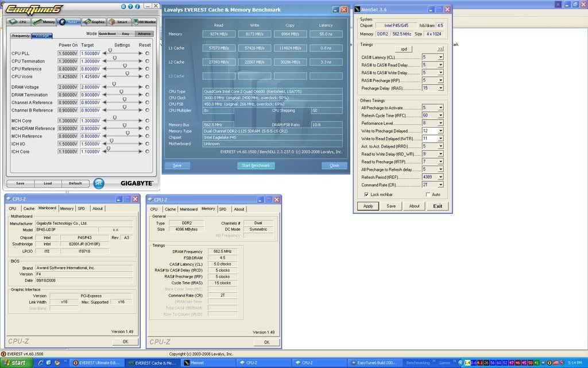Switch to the EVEREST Cache & Memory taskbar button
Image resolution: width=588 pixels, height=368 pixels.
tap(152, 363)
